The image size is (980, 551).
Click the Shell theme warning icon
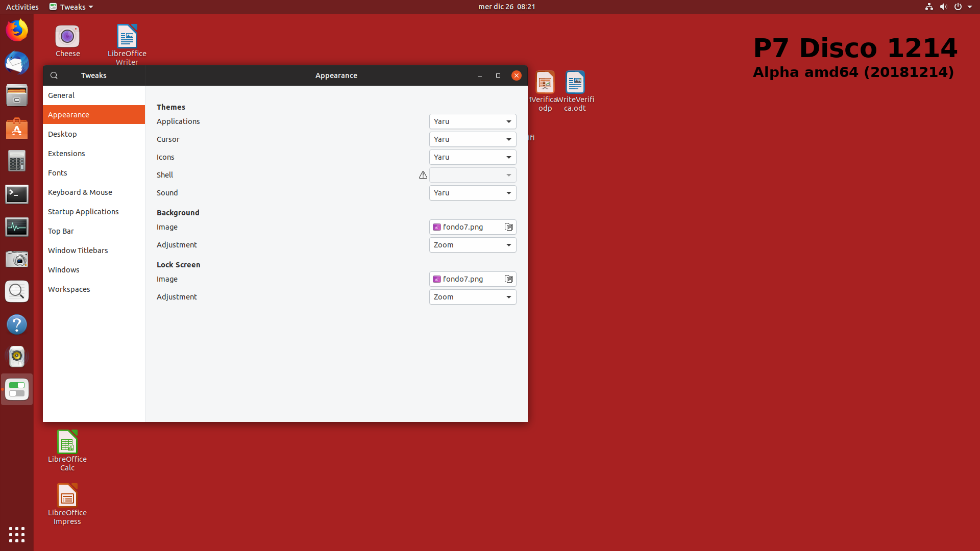click(x=423, y=175)
